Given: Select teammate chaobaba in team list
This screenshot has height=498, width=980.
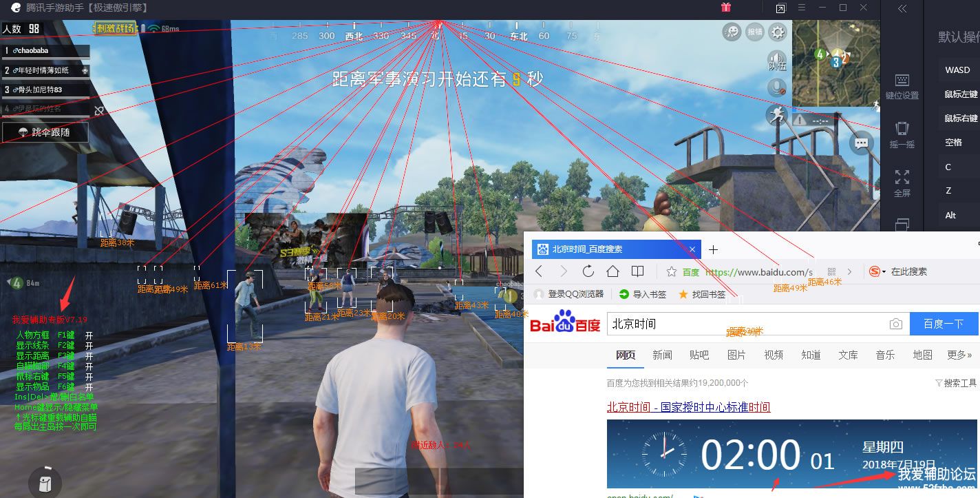Looking at the screenshot, I should pyautogui.click(x=45, y=51).
